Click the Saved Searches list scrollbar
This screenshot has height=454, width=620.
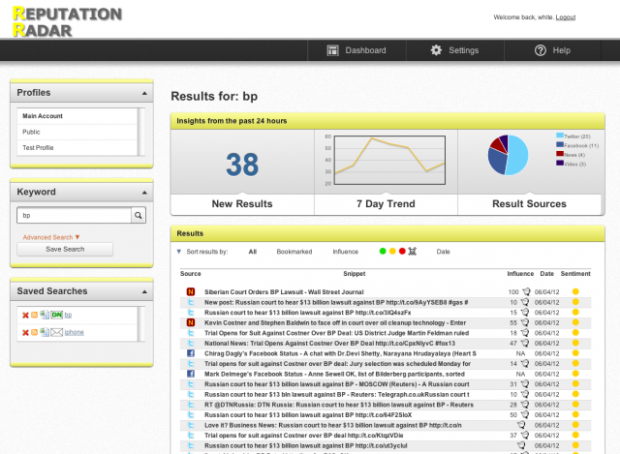(x=141, y=324)
